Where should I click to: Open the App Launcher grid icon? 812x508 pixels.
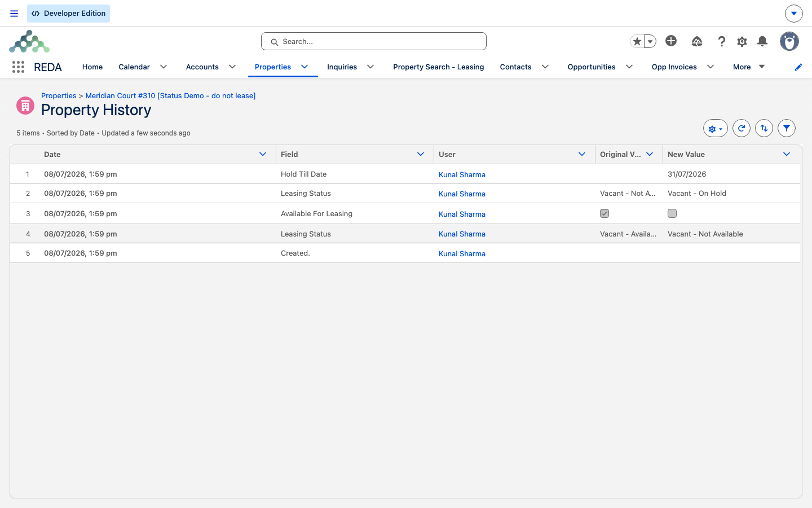(x=18, y=67)
